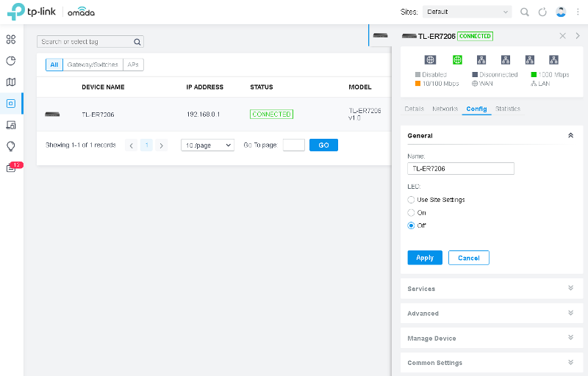588x376 pixels.
Task: Open the Clients sidebar icon
Action: tap(11, 125)
